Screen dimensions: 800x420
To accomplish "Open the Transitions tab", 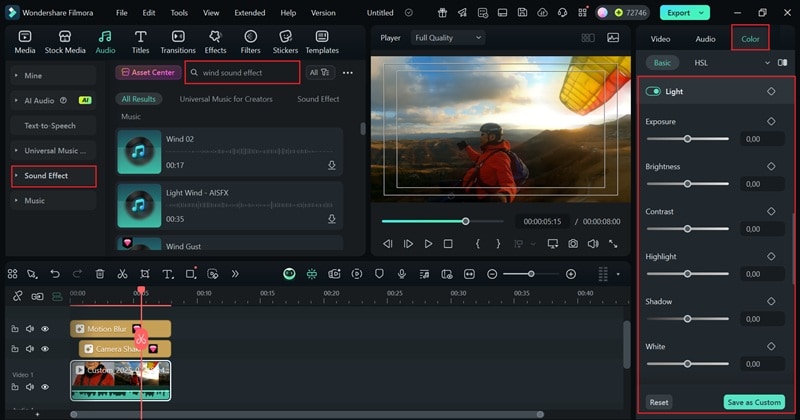I will coord(178,42).
